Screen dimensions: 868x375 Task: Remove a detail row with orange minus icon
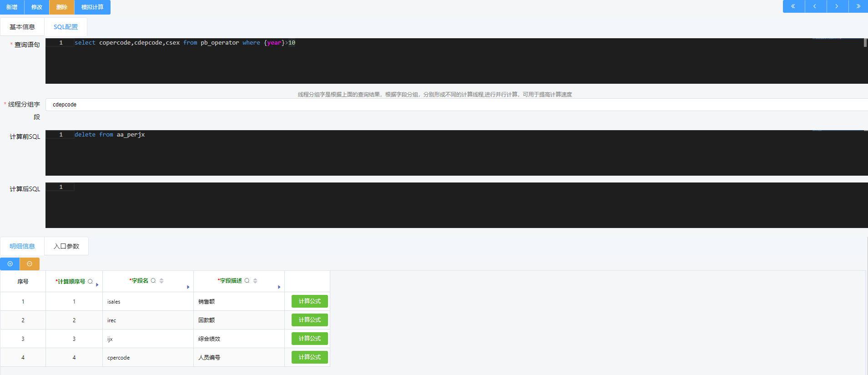point(30,264)
